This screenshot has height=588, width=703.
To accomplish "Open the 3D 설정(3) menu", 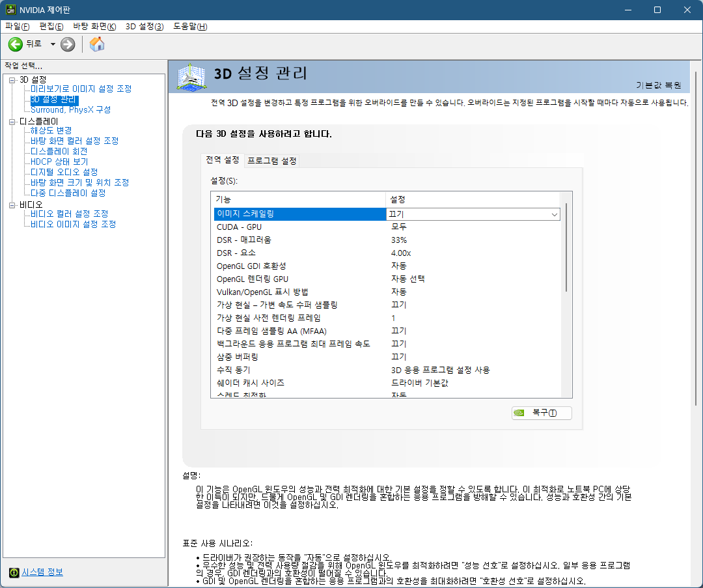I will (145, 27).
